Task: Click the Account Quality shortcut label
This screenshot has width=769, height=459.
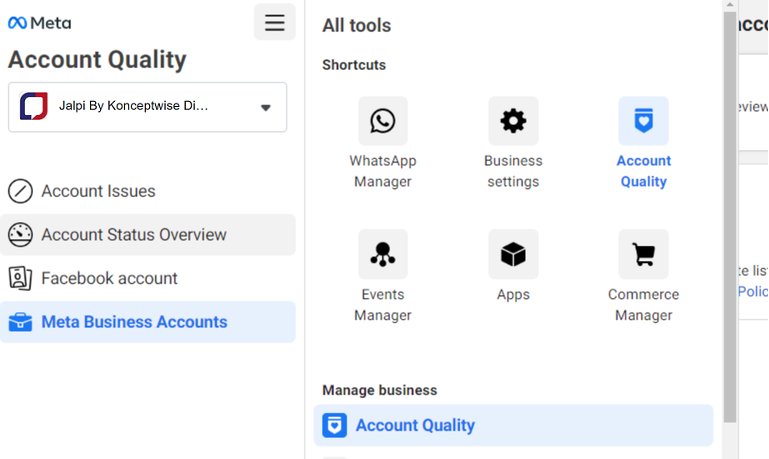Action: coord(644,171)
